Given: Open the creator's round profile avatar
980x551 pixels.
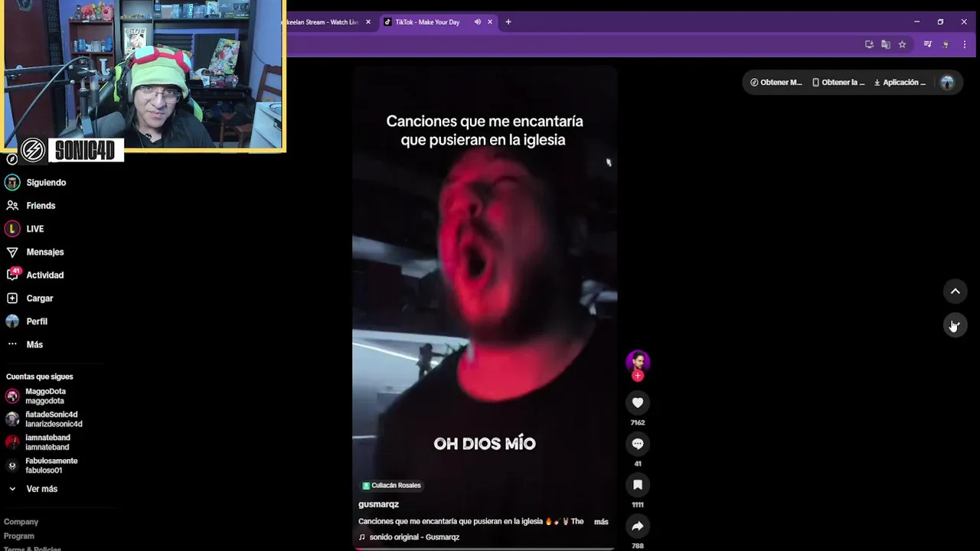Looking at the screenshot, I should (x=638, y=361).
